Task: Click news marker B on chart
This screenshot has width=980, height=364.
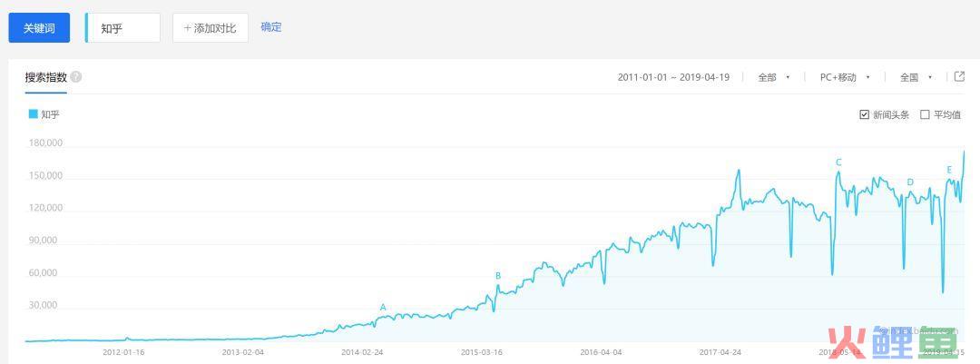Action: (498, 276)
